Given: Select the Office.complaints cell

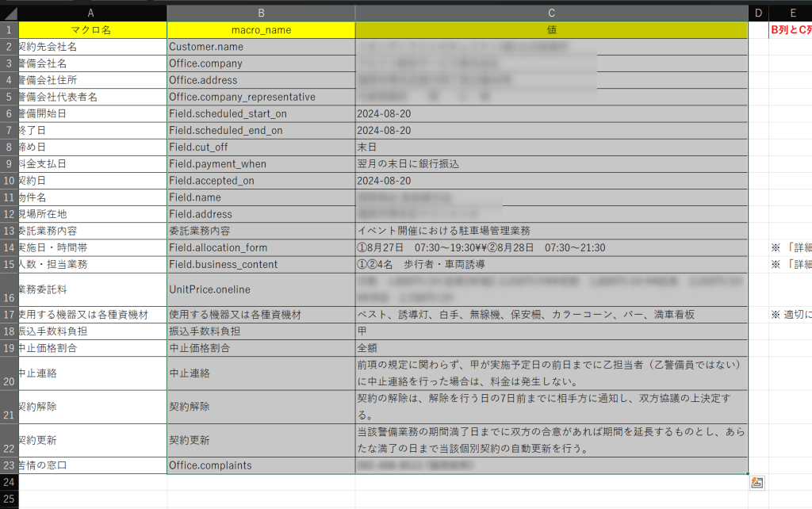Looking at the screenshot, I should click(261, 465).
